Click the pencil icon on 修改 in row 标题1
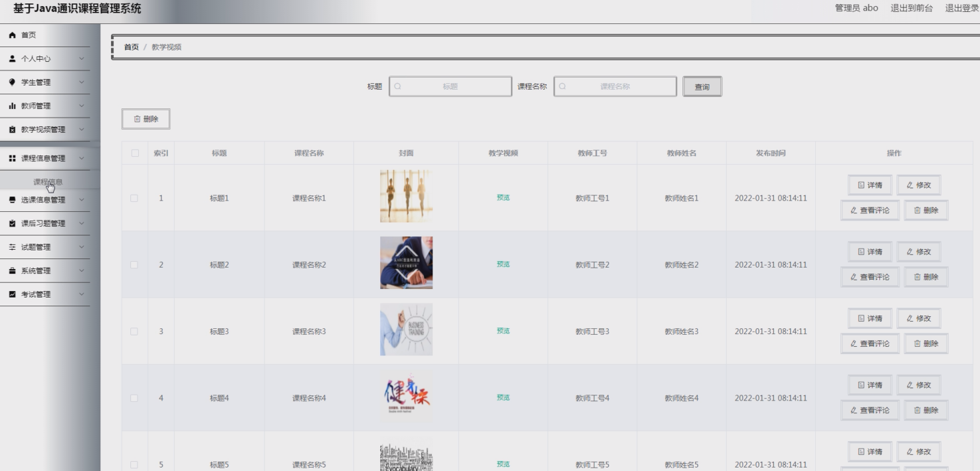This screenshot has width=980, height=471. (x=910, y=185)
